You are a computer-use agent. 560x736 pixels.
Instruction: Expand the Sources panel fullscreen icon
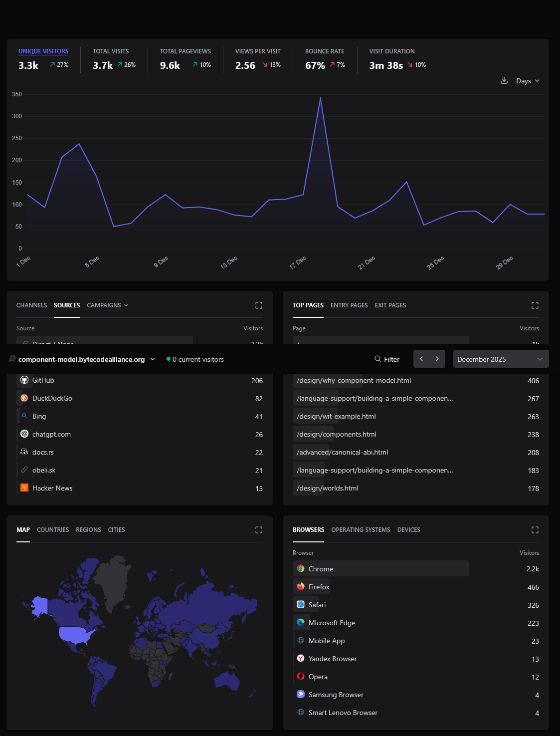[x=258, y=305]
